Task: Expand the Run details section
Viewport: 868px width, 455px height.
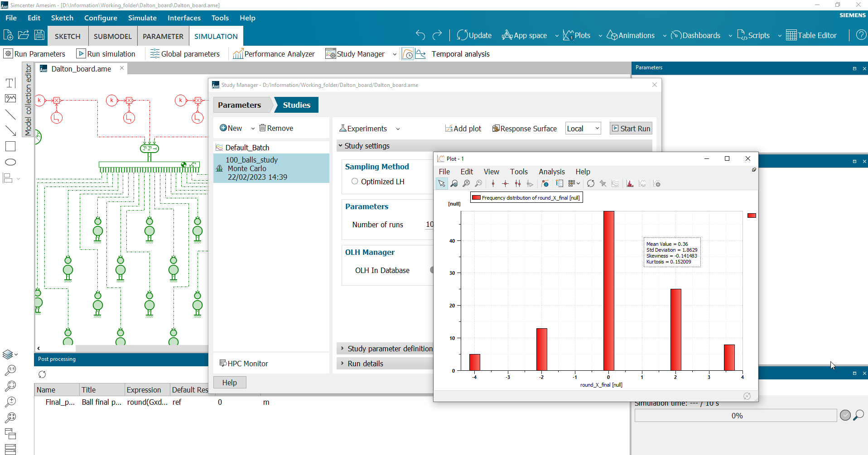Action: tap(365, 364)
